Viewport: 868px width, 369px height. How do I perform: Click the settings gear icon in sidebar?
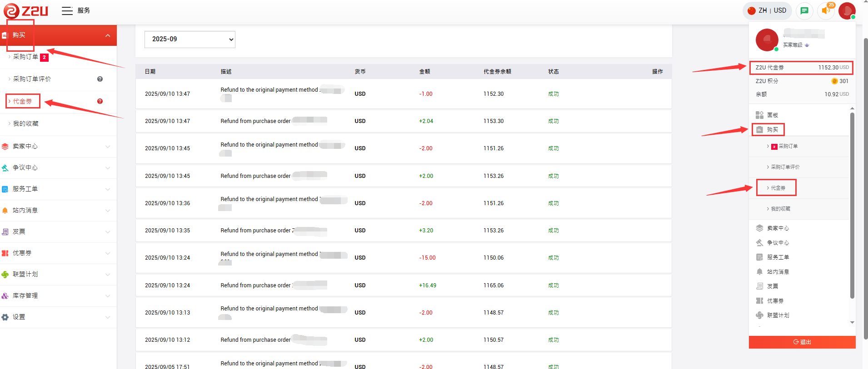5,317
